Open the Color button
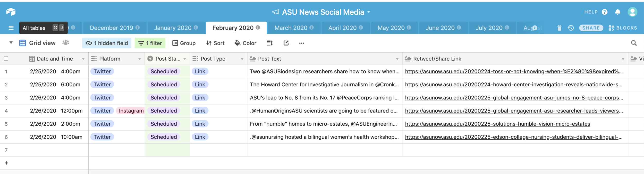 (x=245, y=43)
